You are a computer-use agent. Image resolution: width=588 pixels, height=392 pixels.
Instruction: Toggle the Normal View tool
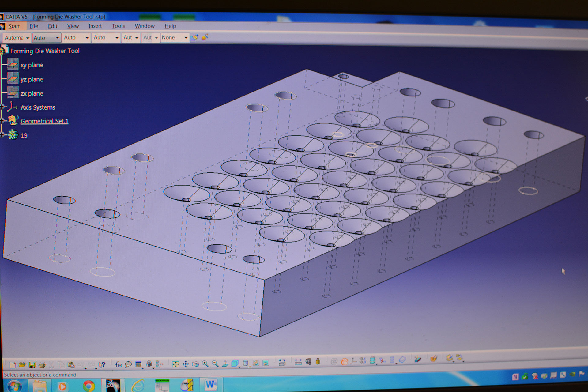click(225, 364)
